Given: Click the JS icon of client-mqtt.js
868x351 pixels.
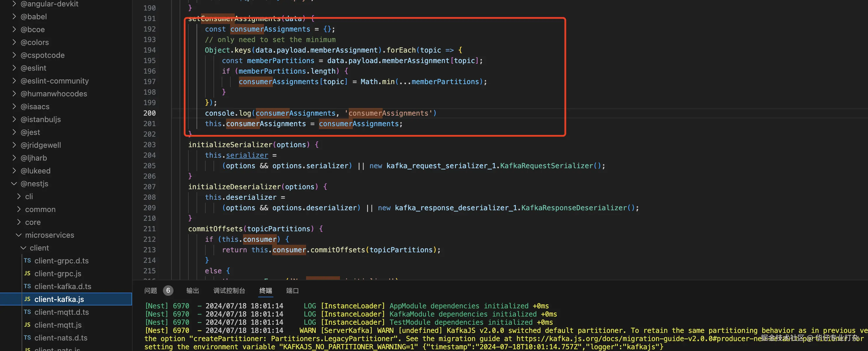Looking at the screenshot, I should click(x=27, y=325).
